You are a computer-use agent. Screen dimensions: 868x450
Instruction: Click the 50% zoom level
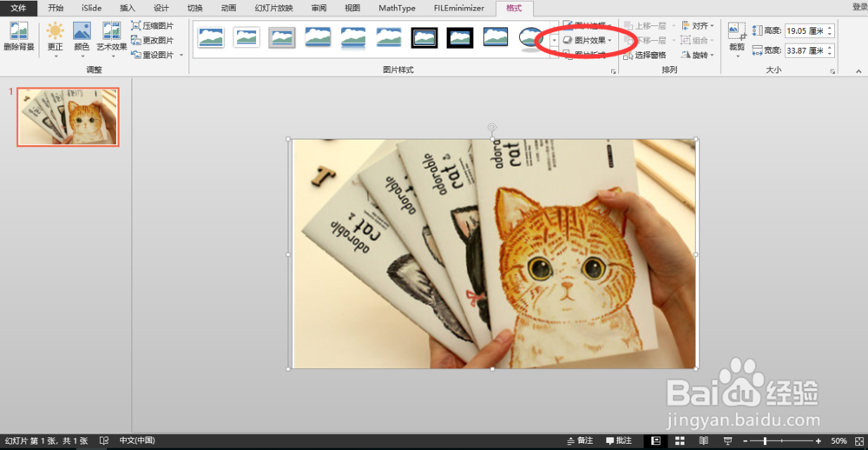pos(838,440)
